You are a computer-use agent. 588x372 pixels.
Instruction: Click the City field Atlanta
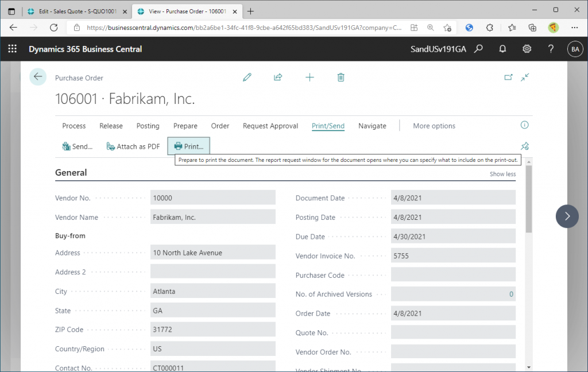(x=212, y=292)
